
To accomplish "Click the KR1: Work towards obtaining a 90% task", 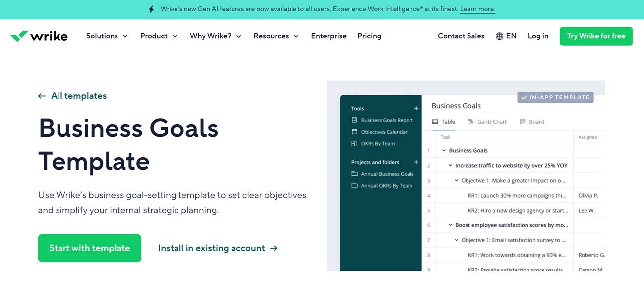I will [x=517, y=255].
